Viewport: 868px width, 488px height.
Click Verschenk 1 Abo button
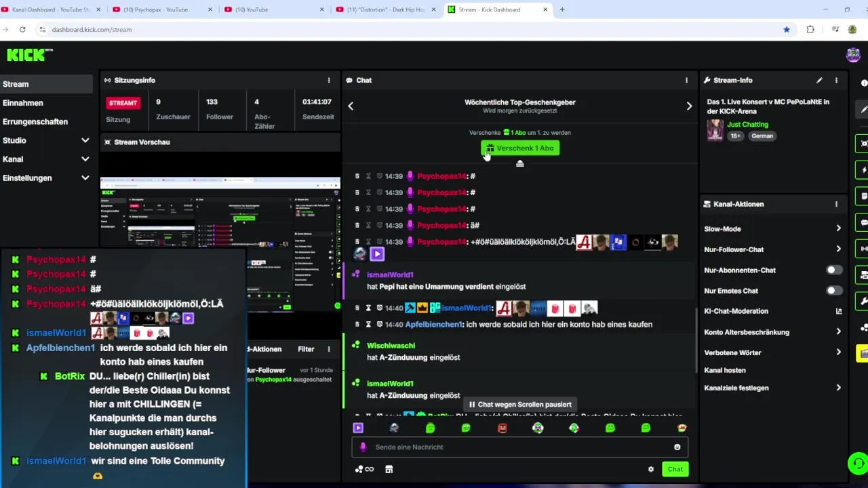tap(520, 148)
